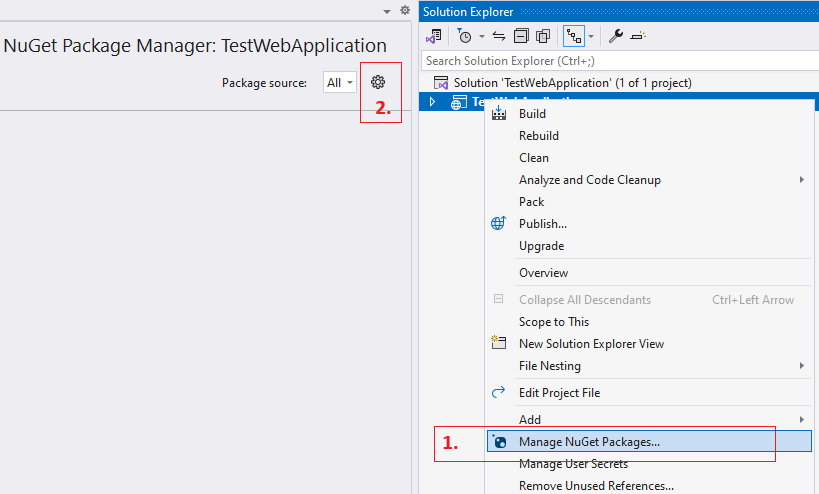The image size is (819, 494).
Task: Click the solution file icon
Action: coord(441,83)
